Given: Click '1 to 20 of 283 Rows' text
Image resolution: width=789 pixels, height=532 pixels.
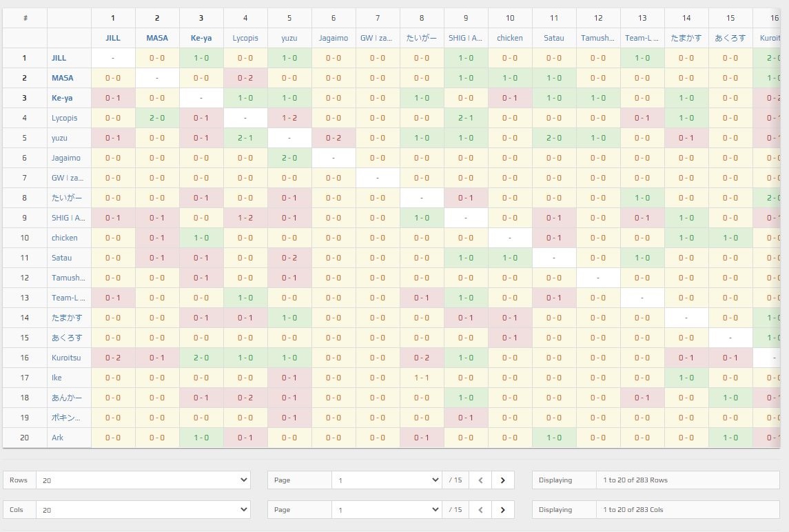Looking at the screenshot, I should pos(635,480).
